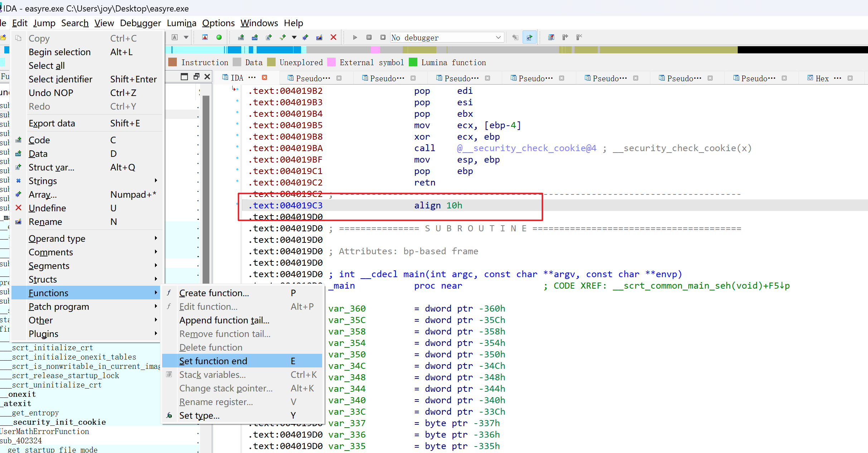This screenshot has height=453, width=868.
Task: Select Undo NOP in Edit menu
Action: point(87,92)
